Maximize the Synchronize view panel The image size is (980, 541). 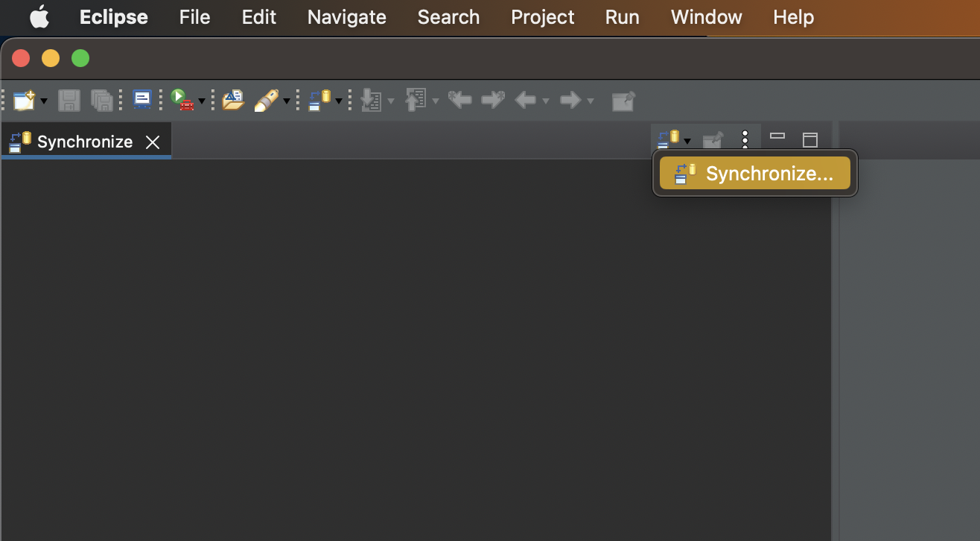tap(810, 139)
